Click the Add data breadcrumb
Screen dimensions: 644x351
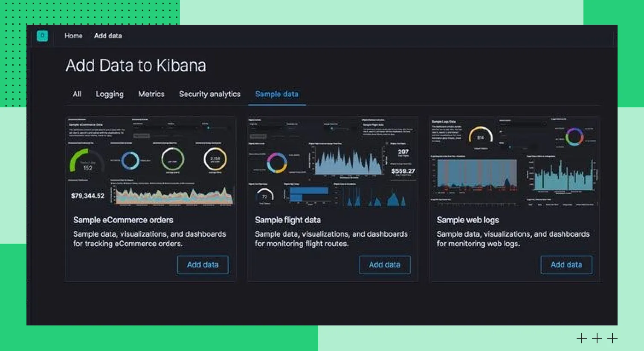[x=108, y=36]
